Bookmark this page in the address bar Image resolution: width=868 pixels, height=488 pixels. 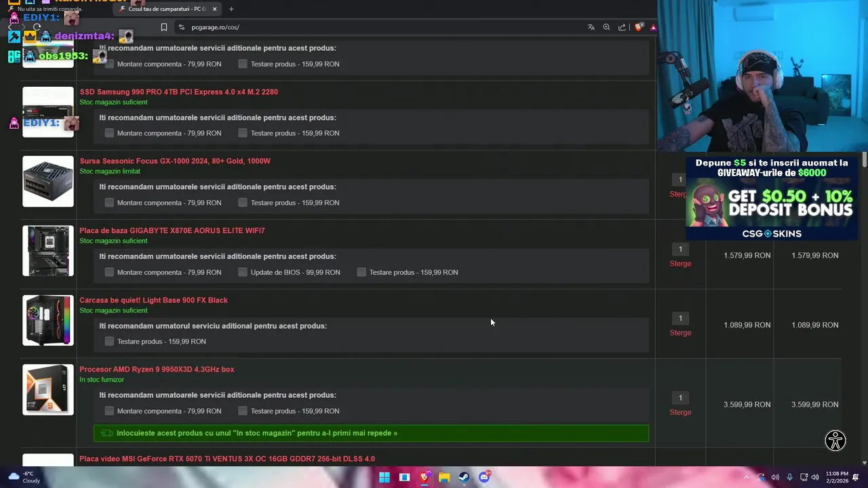coord(164,27)
